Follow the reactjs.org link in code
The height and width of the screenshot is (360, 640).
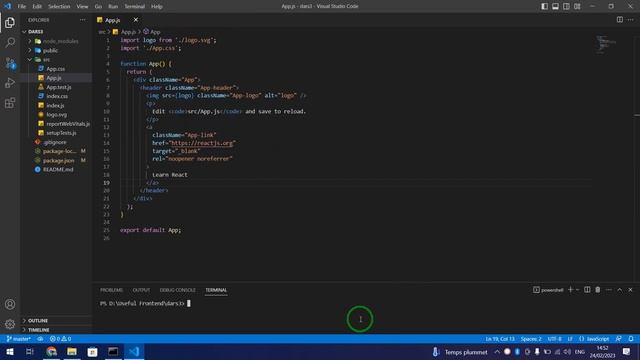202,143
